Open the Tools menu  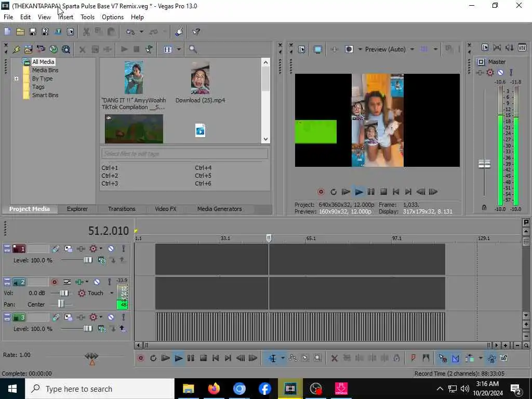87,17
